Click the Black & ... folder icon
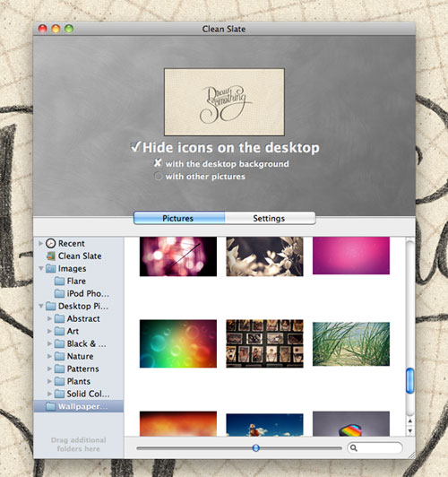 pos(59,343)
